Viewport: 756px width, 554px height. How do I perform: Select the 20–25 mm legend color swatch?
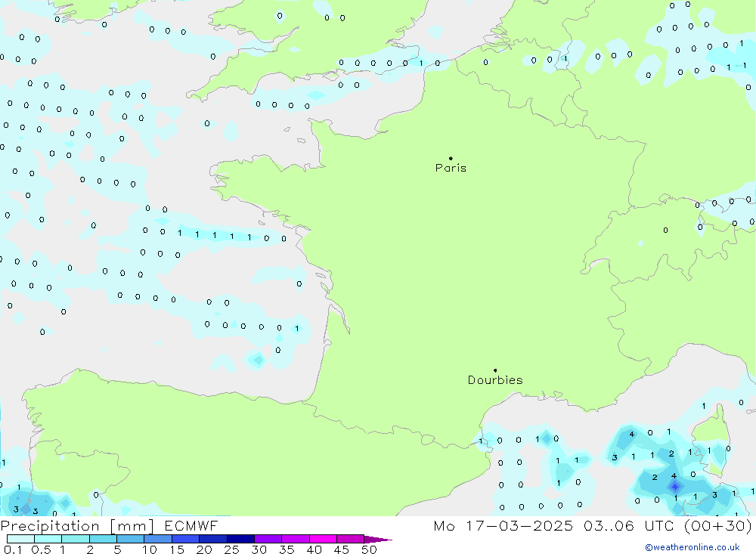pos(213,539)
